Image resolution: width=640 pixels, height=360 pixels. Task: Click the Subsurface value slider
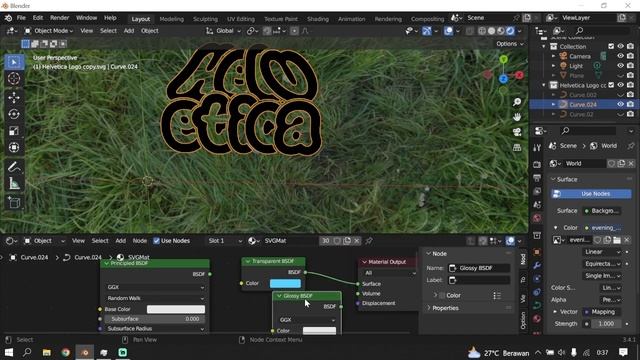[x=155, y=319]
